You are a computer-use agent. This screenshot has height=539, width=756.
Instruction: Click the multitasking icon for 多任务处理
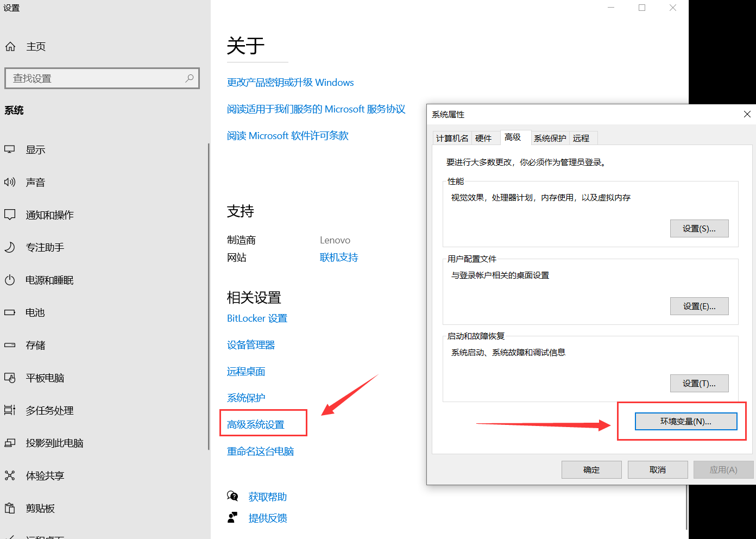(x=10, y=410)
